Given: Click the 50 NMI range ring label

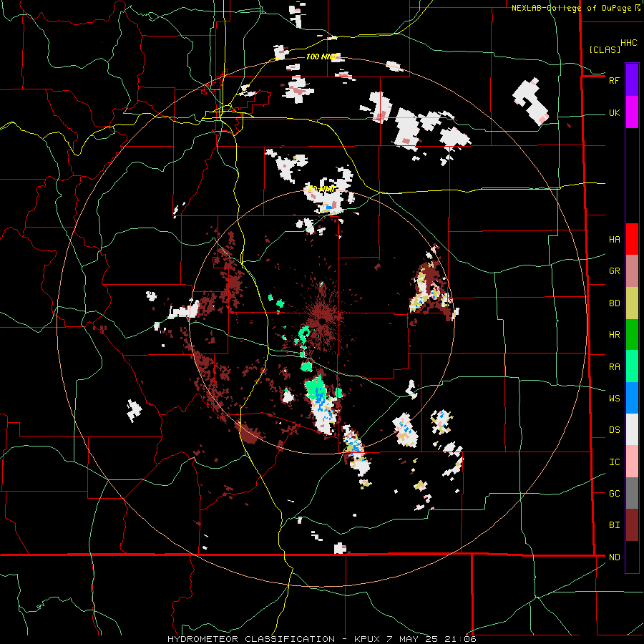Looking at the screenshot, I should [321, 189].
